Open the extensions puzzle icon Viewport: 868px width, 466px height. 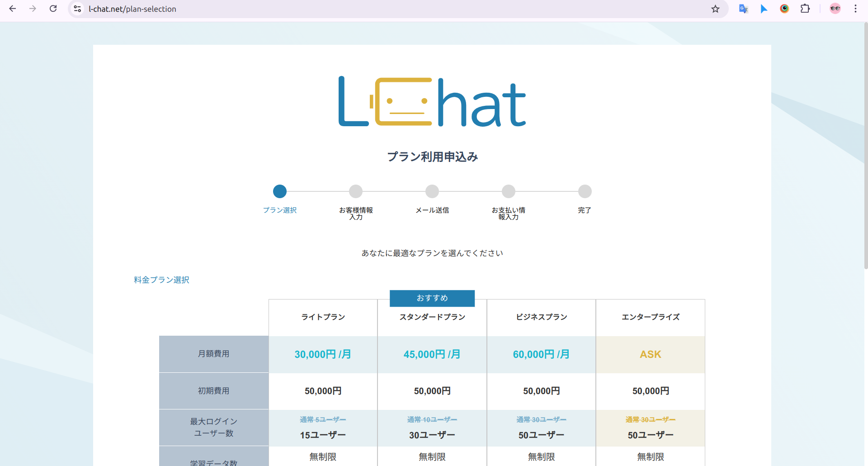(806, 9)
